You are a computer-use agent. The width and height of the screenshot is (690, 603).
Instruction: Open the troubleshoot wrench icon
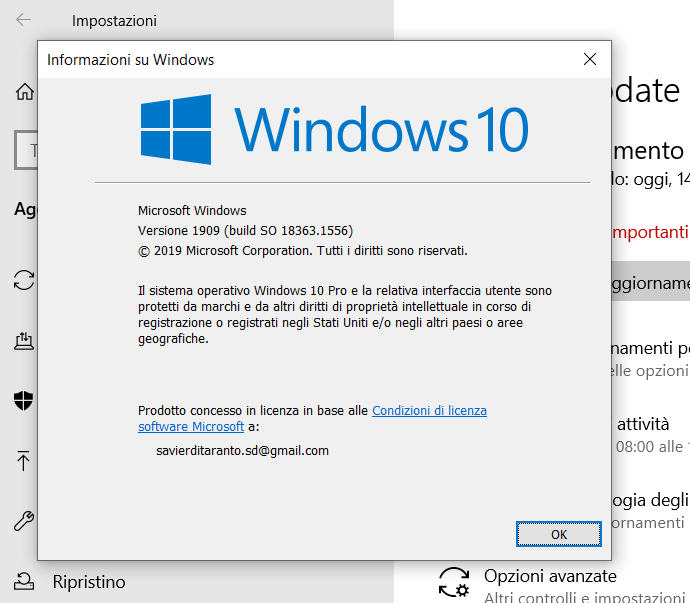[24, 521]
